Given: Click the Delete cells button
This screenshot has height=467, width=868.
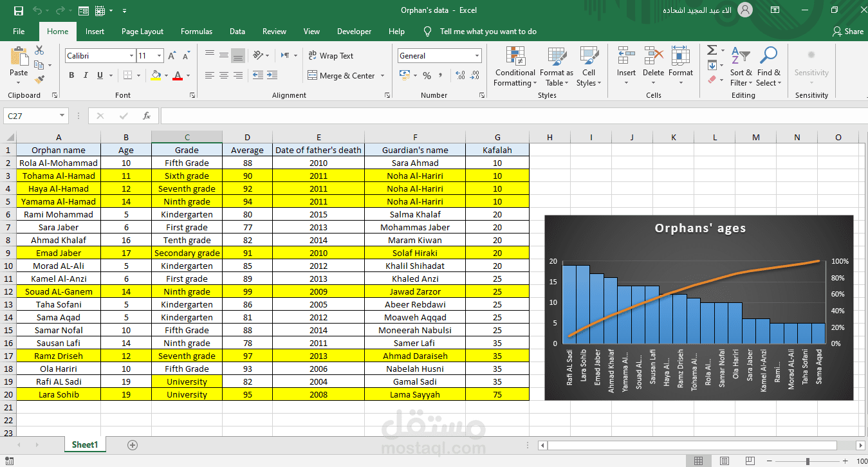Looking at the screenshot, I should pos(653,66).
